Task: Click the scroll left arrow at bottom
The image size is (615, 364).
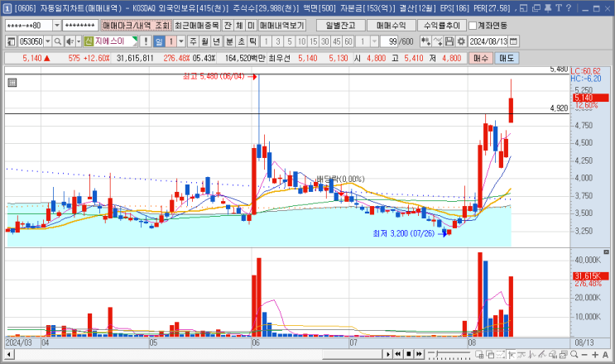Action: (x=8, y=355)
